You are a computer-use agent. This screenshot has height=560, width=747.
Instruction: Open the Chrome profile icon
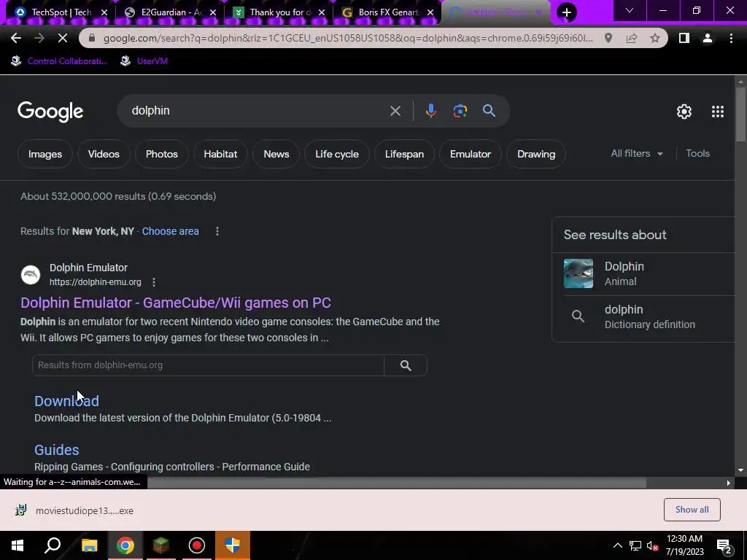[708, 38]
